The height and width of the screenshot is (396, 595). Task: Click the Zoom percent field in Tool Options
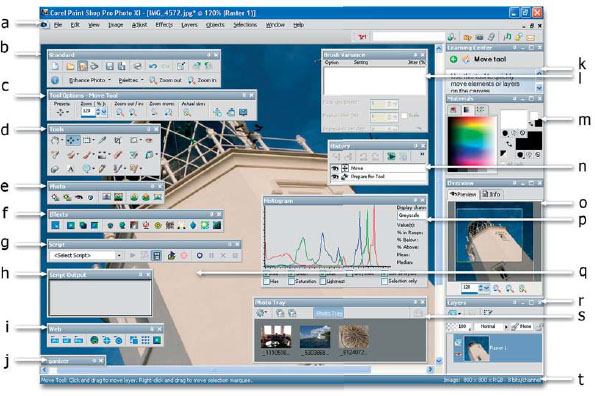click(x=88, y=112)
